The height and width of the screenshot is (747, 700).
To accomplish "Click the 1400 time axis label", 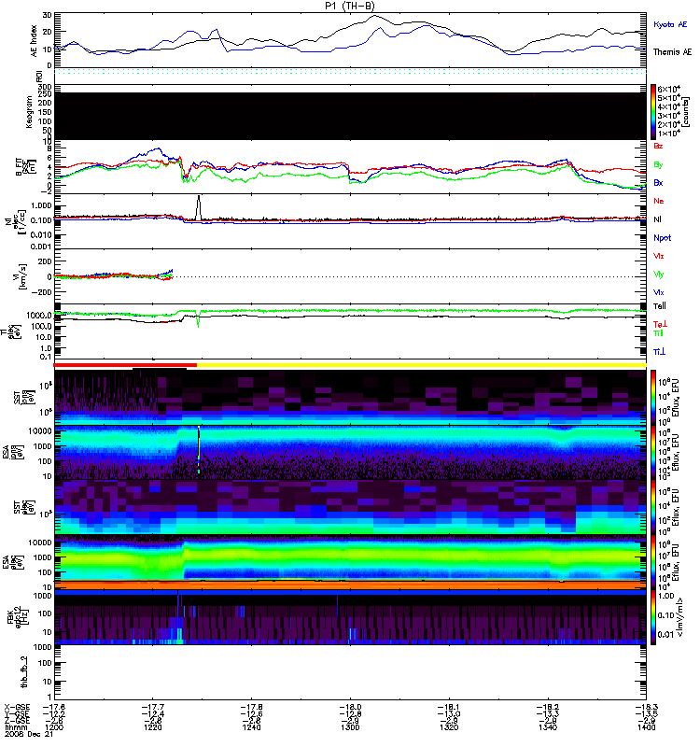I will coord(646,727).
